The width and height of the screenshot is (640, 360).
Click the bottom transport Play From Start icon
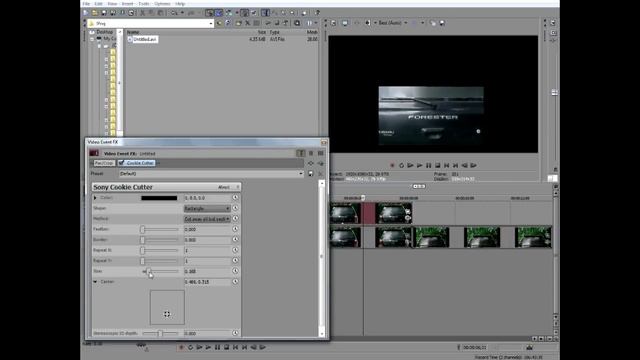tap(200, 347)
